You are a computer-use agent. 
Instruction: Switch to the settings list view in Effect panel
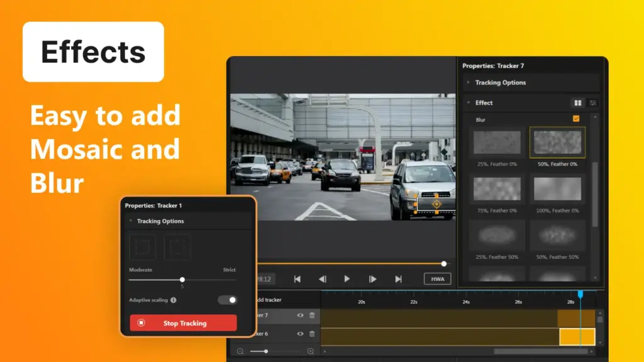click(x=592, y=102)
